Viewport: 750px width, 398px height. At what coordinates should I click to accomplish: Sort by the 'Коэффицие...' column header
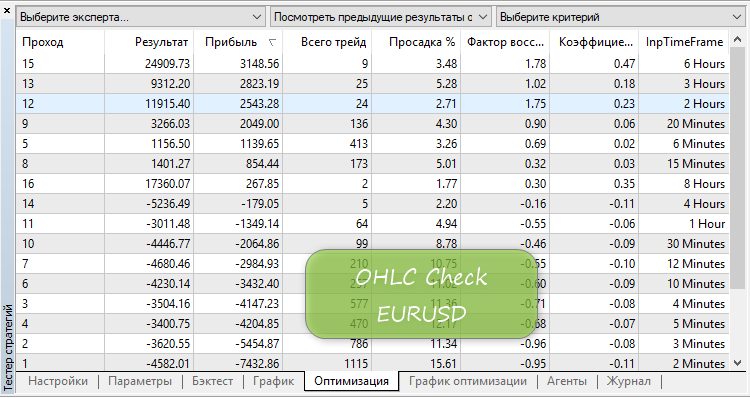tap(594, 42)
